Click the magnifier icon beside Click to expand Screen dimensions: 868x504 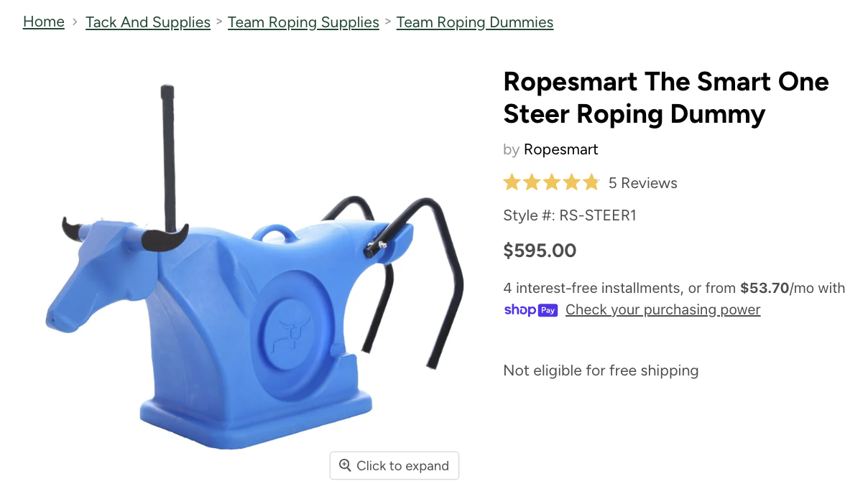346,465
